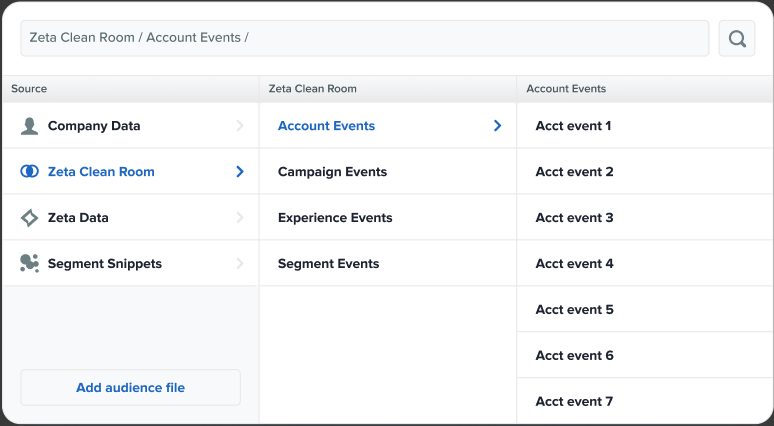Click the blue chevron beside Zeta Clean Room
The height and width of the screenshot is (426, 774).
240,172
